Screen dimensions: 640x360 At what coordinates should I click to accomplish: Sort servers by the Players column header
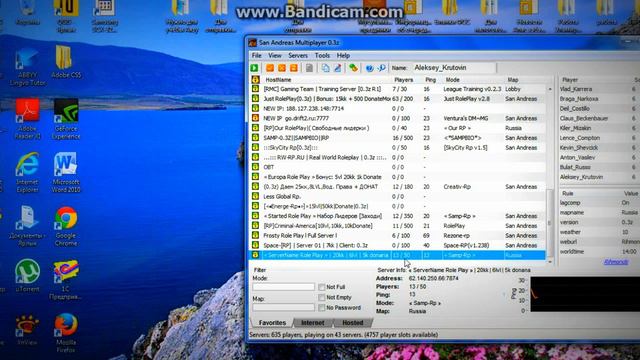(x=404, y=80)
